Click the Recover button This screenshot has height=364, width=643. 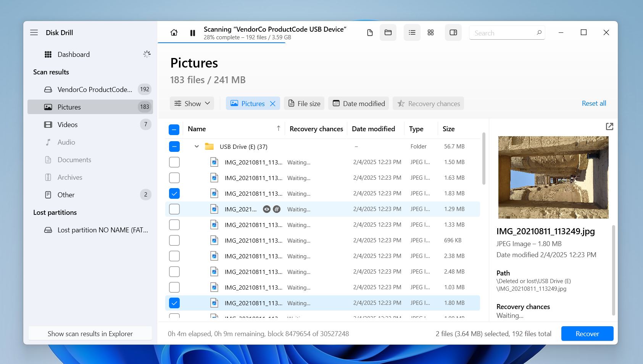587,333
